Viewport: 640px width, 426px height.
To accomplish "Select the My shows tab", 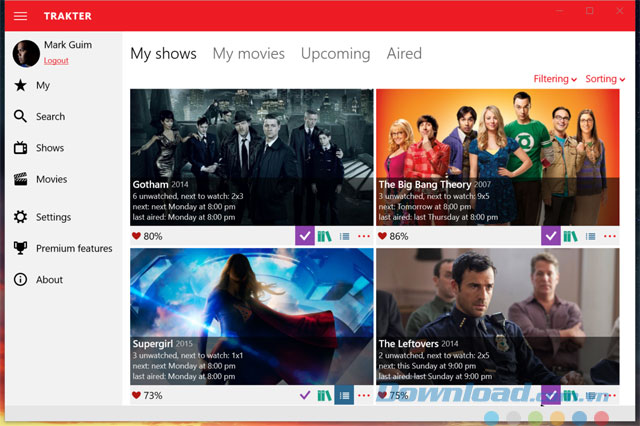I will 163,54.
